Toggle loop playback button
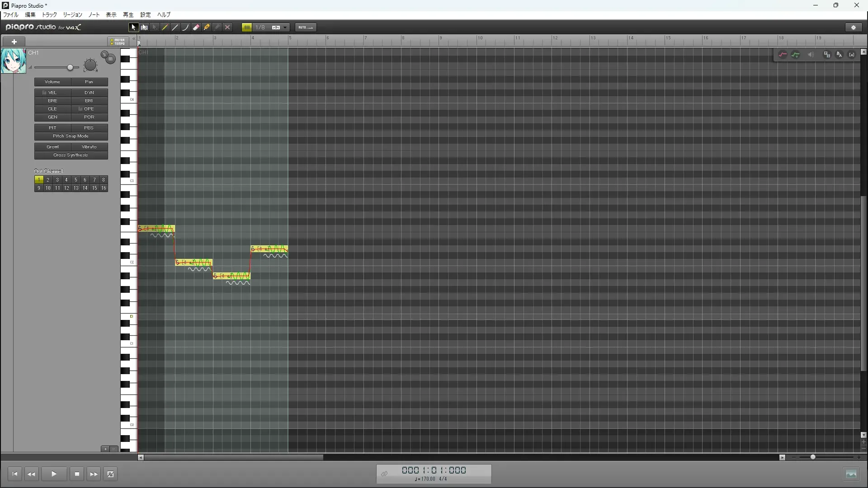Screen dimensions: 868x488 coord(110,474)
